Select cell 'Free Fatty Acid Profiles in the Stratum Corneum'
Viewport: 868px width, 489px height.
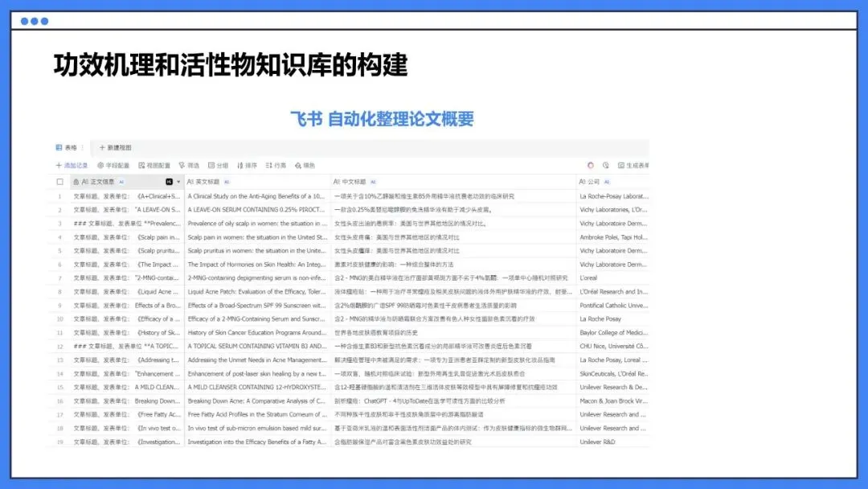258,414
